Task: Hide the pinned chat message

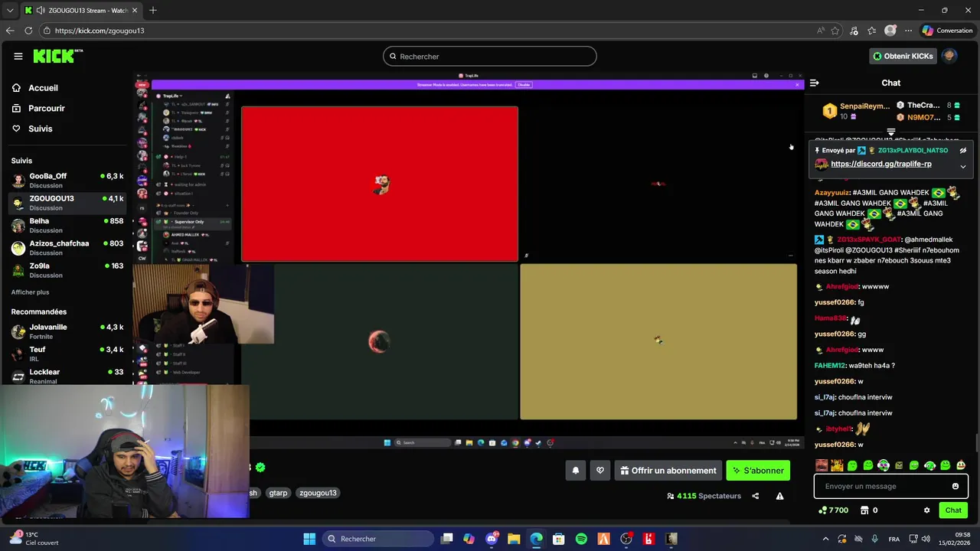Action: point(963,151)
